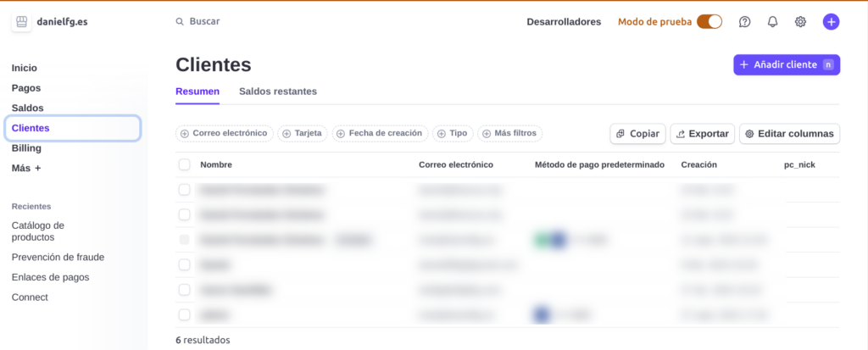Click the Exportar button
868x350 pixels.
coord(702,134)
